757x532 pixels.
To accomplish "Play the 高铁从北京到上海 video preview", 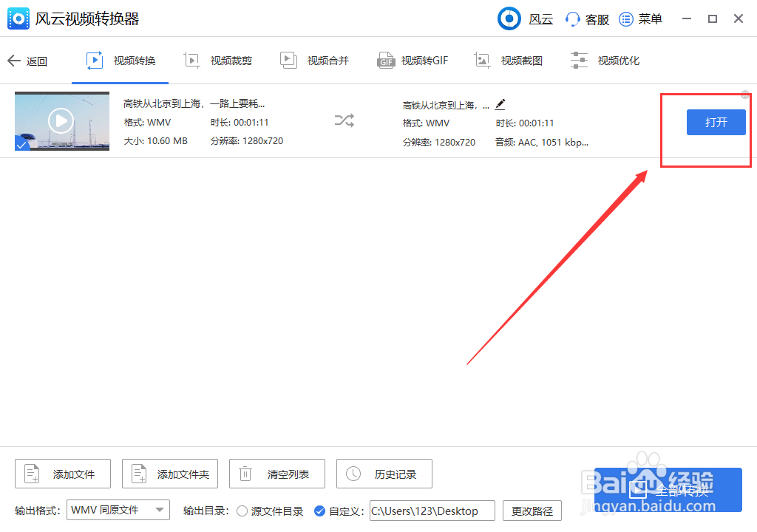I will click(x=61, y=120).
